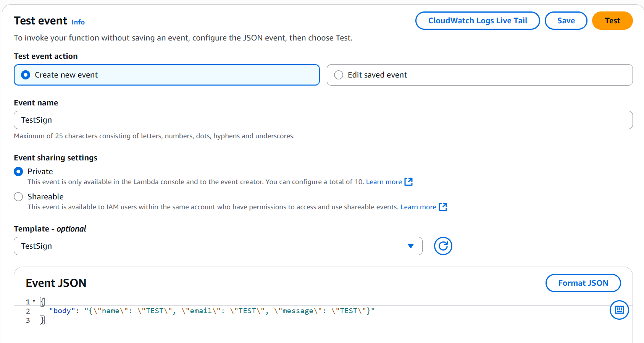Collapse JSON fold arrow on line 1

(34, 301)
